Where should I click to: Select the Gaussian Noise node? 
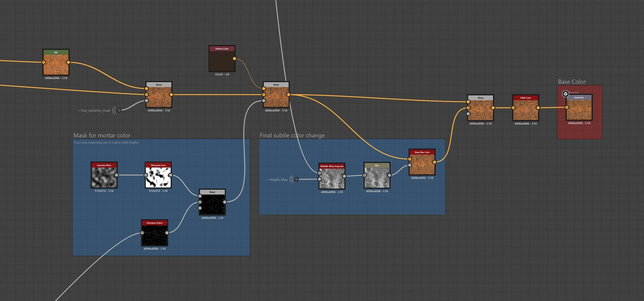[104, 177]
